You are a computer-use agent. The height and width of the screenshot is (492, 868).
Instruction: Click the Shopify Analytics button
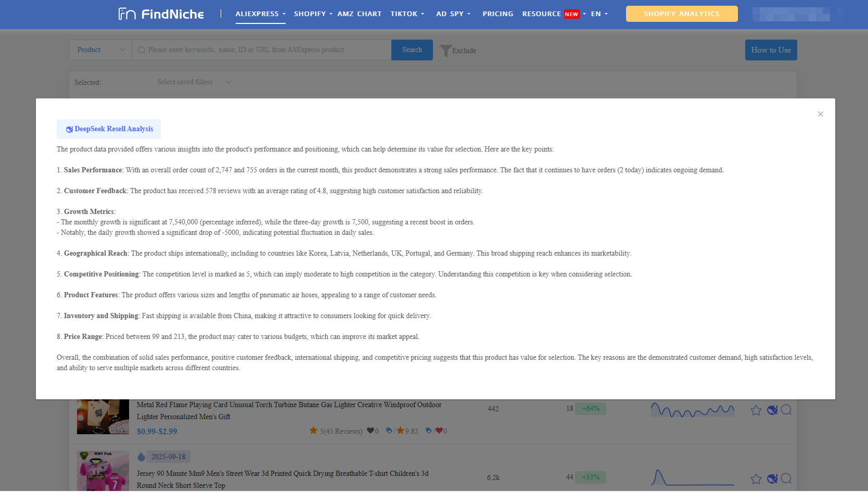[681, 14]
